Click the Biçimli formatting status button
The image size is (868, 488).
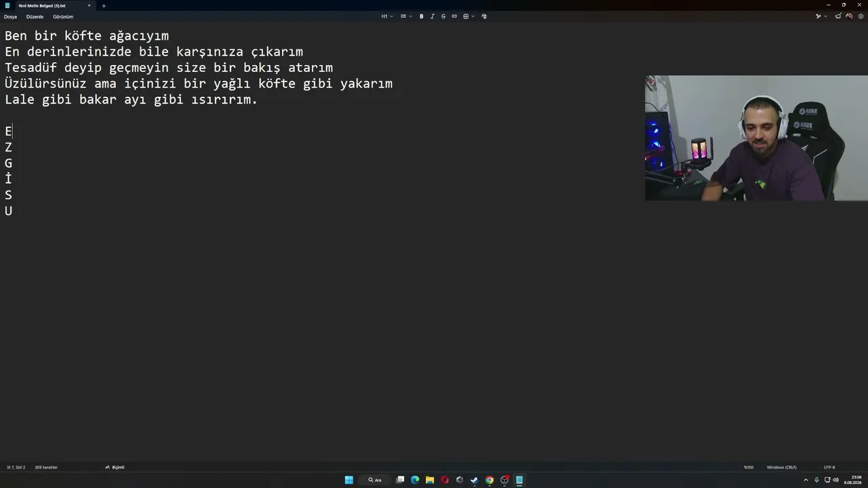(x=115, y=467)
